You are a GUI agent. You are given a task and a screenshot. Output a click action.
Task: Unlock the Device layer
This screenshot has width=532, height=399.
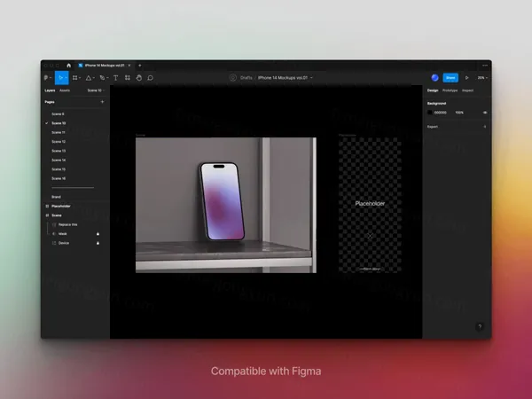(x=98, y=242)
